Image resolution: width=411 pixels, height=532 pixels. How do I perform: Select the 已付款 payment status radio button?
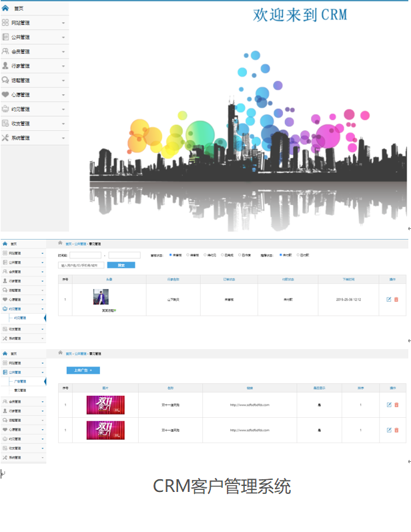point(298,254)
